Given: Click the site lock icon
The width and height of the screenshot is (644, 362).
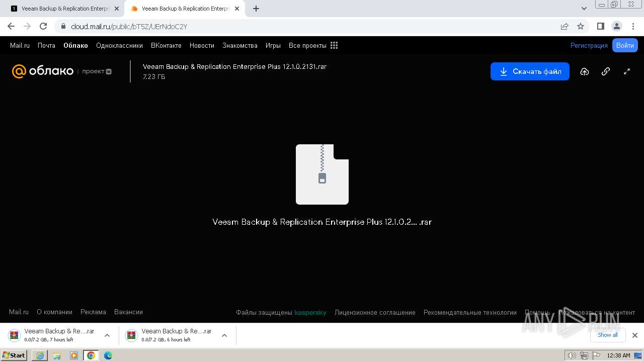Looking at the screenshot, I should click(63, 26).
